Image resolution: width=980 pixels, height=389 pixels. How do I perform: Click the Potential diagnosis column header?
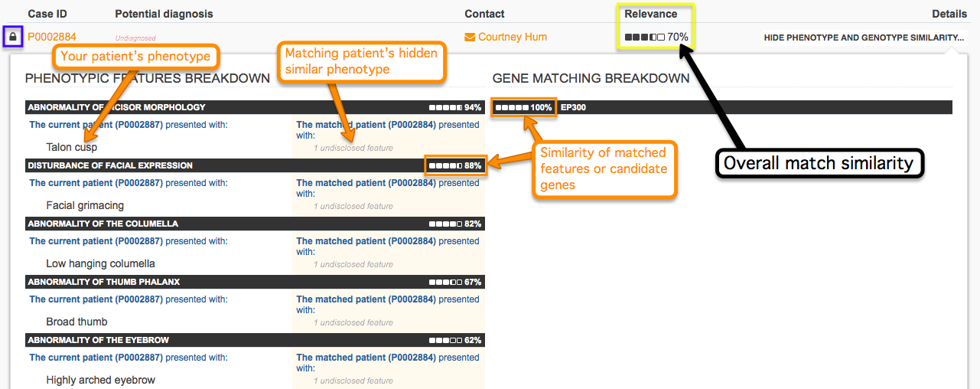[164, 14]
